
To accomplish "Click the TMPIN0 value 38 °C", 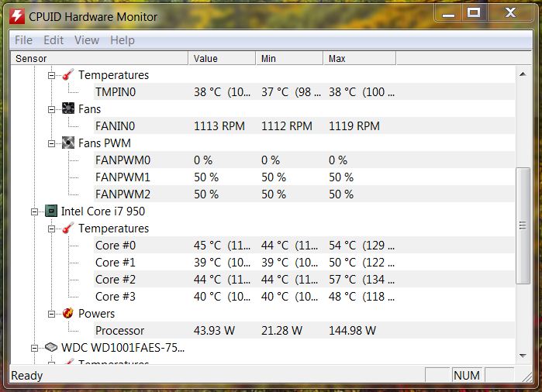I will pyautogui.click(x=222, y=92).
